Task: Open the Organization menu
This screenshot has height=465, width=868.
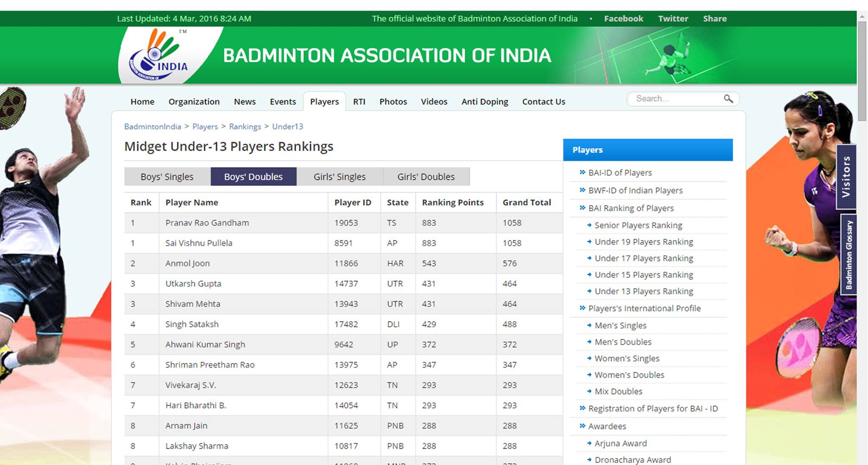Action: [x=194, y=102]
